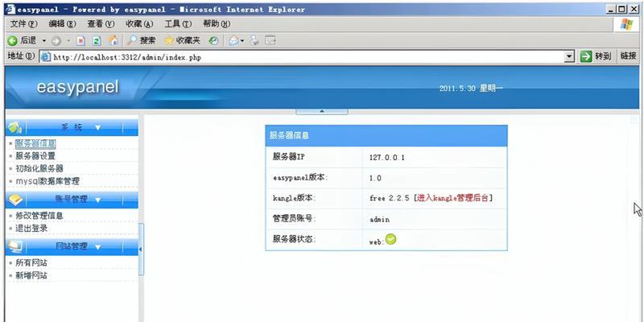Open the 编辑(E) menu
Image resolution: width=644 pixels, height=322 pixels.
tap(63, 24)
